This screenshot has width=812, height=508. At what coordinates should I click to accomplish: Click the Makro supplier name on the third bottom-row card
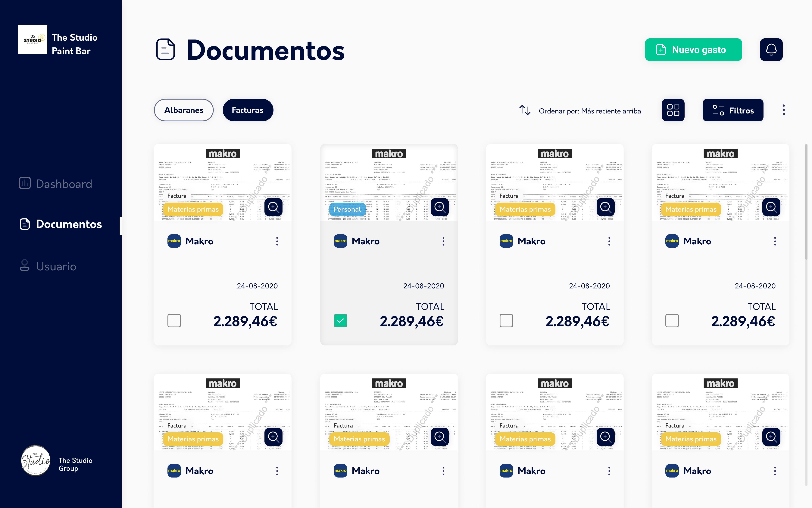coord(531,471)
